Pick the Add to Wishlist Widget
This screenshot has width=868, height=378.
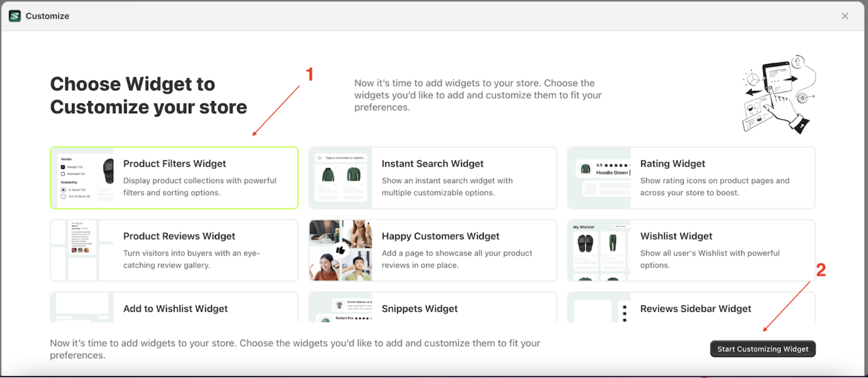tap(175, 308)
